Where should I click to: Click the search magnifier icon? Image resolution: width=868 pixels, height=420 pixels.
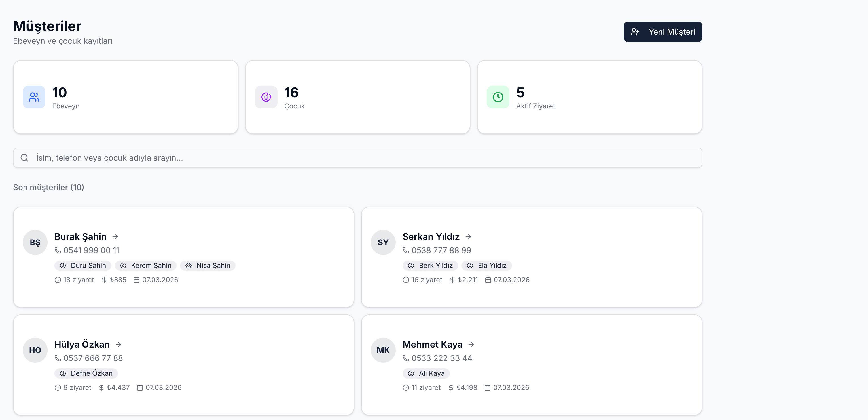click(24, 158)
